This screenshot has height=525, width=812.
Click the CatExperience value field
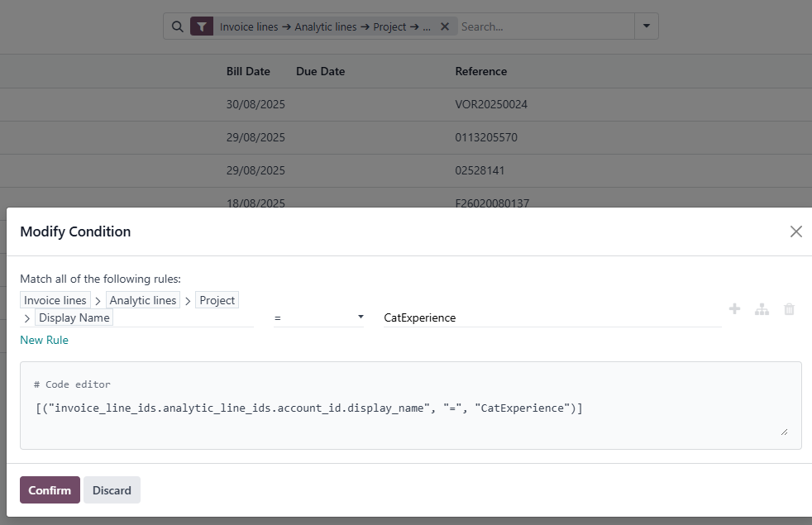(551, 317)
